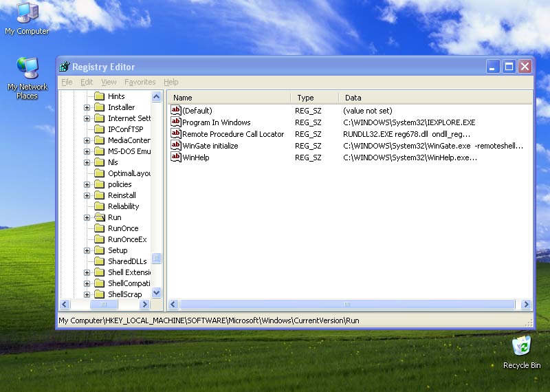Expand the Nls key

[x=87, y=162]
